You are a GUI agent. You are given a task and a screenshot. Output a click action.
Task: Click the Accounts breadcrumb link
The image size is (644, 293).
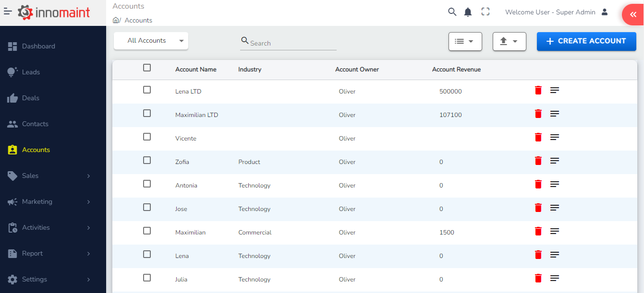tap(138, 20)
